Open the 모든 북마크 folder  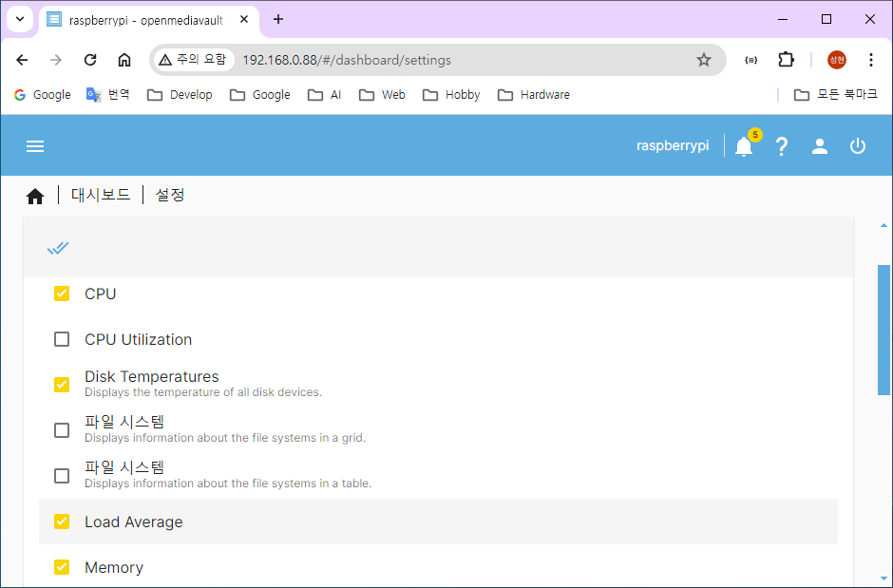click(835, 94)
